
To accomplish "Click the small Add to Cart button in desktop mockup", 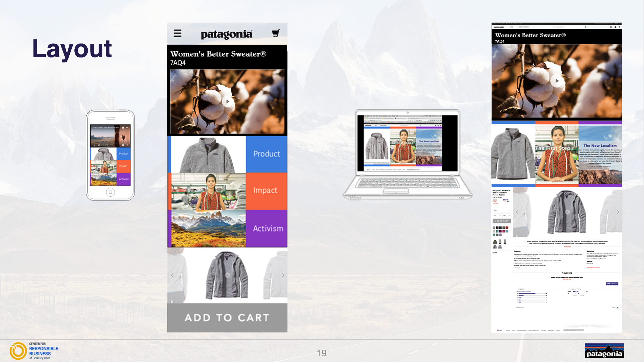I will coord(502,221).
